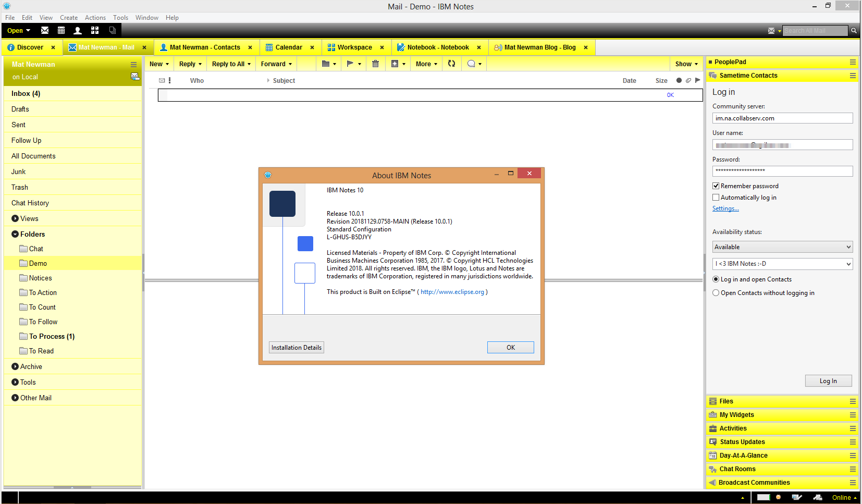Click the Log In button
The width and height of the screenshot is (862, 504).
click(x=829, y=381)
